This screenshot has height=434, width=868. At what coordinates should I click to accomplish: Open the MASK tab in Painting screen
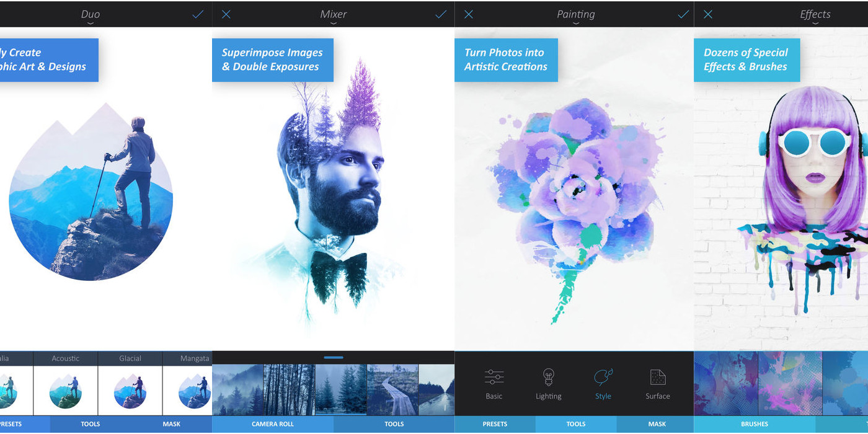tap(657, 424)
